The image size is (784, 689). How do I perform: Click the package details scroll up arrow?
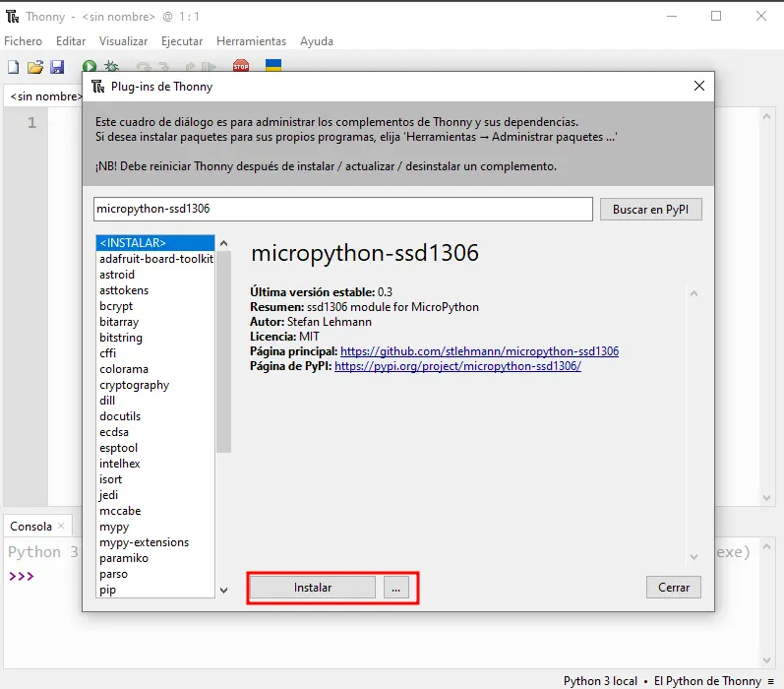point(694,293)
